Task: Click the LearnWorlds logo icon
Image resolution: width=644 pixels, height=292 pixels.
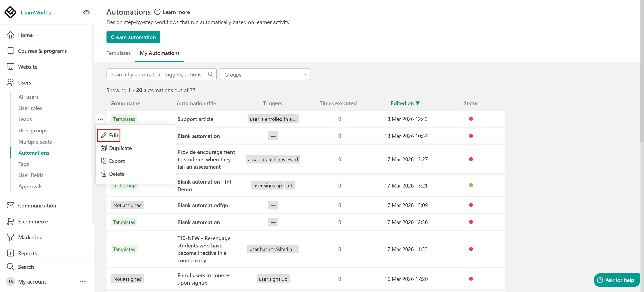Action: [10, 12]
